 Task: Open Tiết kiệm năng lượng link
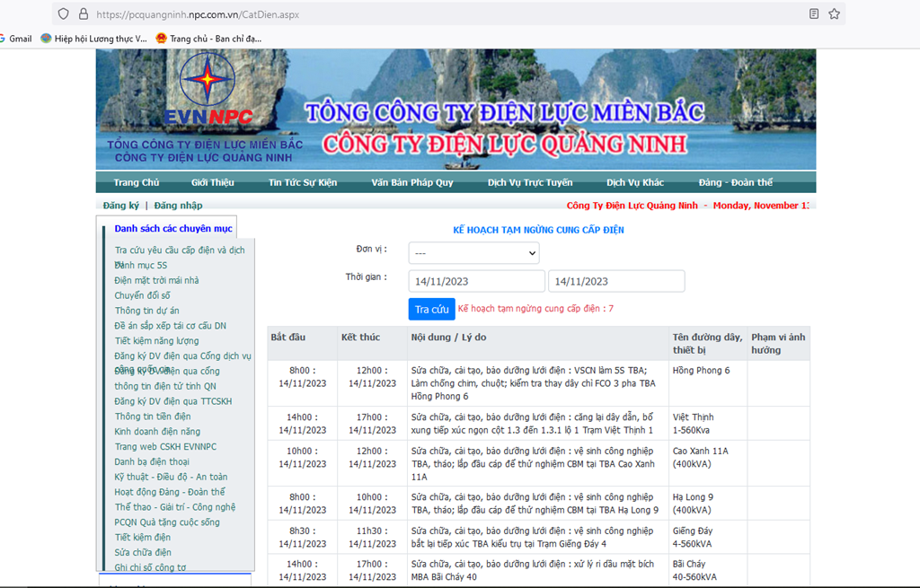(156, 341)
